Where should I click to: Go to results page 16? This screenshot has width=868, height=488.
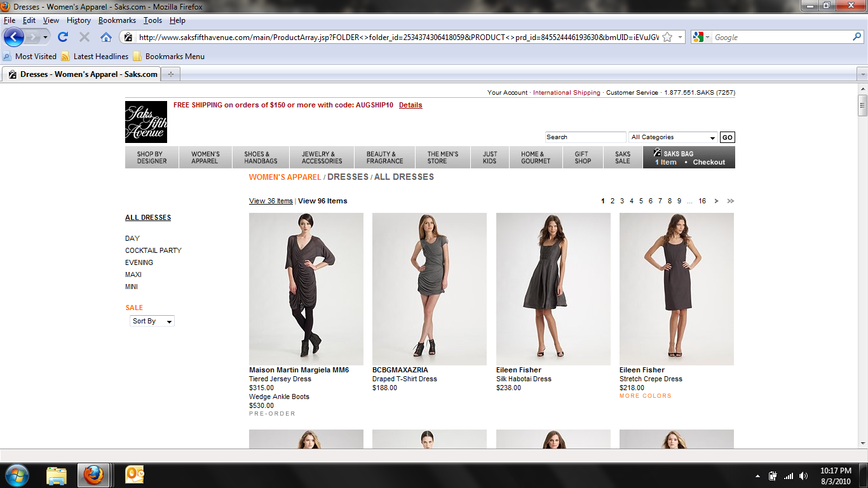tap(702, 201)
